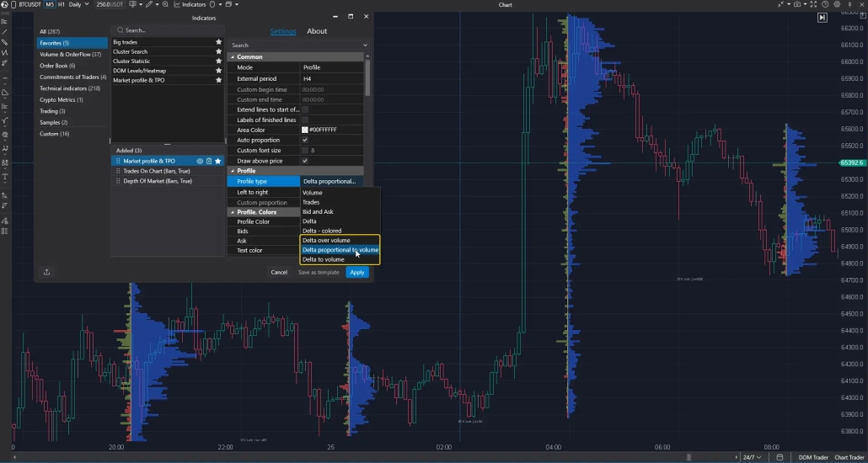The image size is (868, 463).
Task: Click the shrink arrows icon top right
Action: [780, 4]
